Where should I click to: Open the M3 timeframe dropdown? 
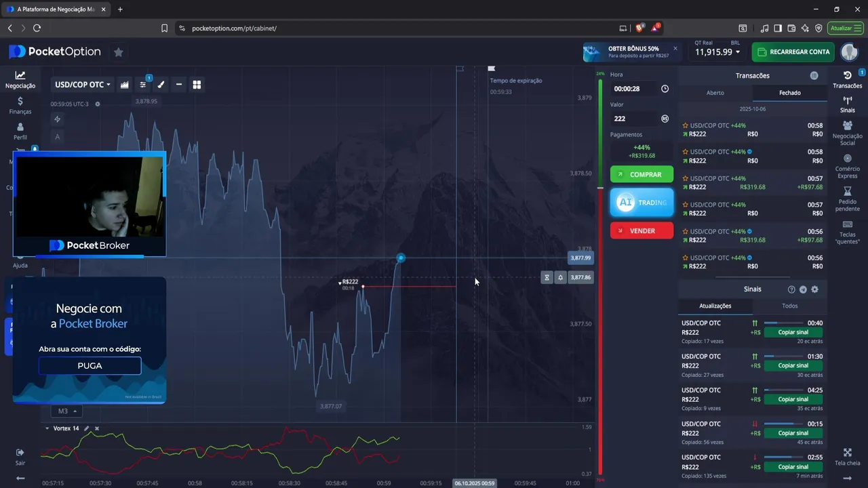(66, 411)
